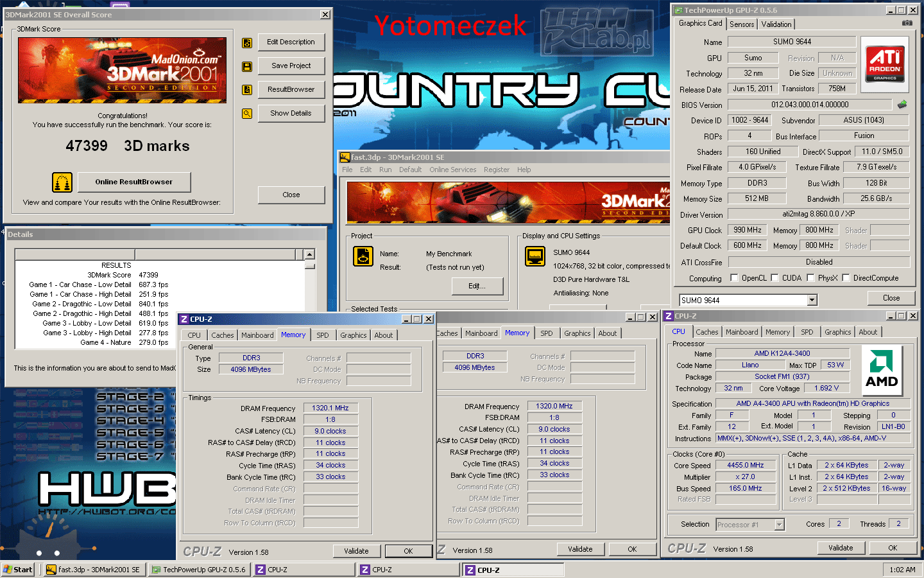Open the Register menu in 3DMark2001 SE
Screen dimensions: 924x578
click(497, 170)
